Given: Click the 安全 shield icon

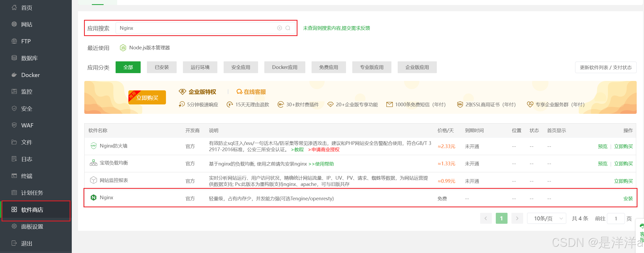Looking at the screenshot, I should [14, 108].
